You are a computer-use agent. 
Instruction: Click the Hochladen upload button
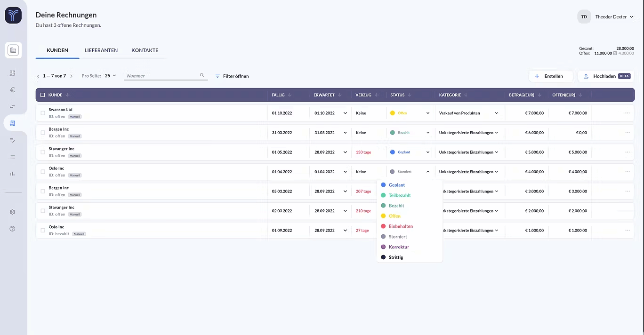[x=606, y=76]
